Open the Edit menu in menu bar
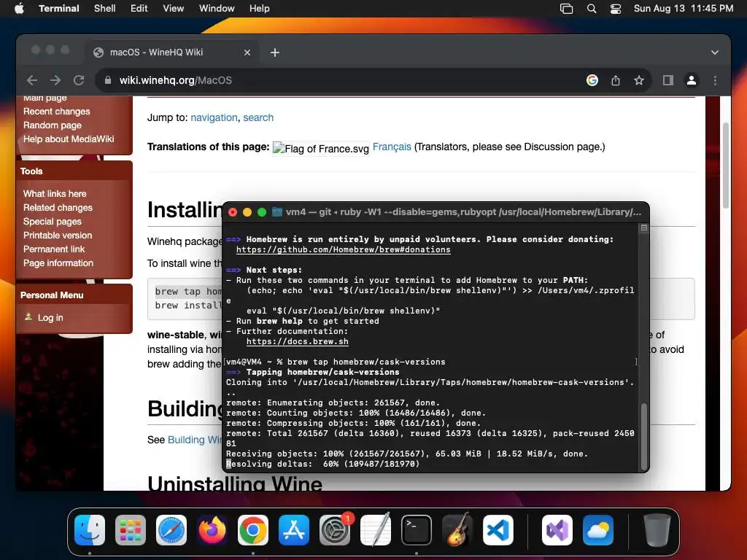The width and height of the screenshot is (747, 560). pyautogui.click(x=139, y=9)
